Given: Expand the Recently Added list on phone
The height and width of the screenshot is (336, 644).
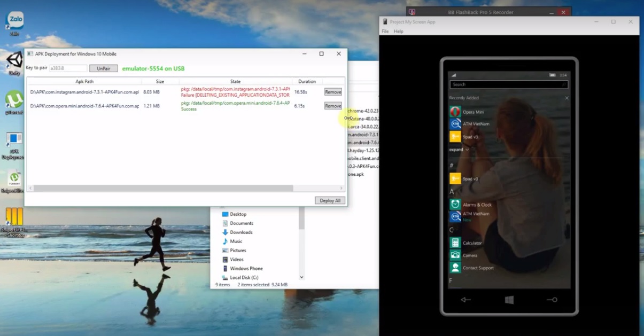Looking at the screenshot, I should pyautogui.click(x=459, y=150).
